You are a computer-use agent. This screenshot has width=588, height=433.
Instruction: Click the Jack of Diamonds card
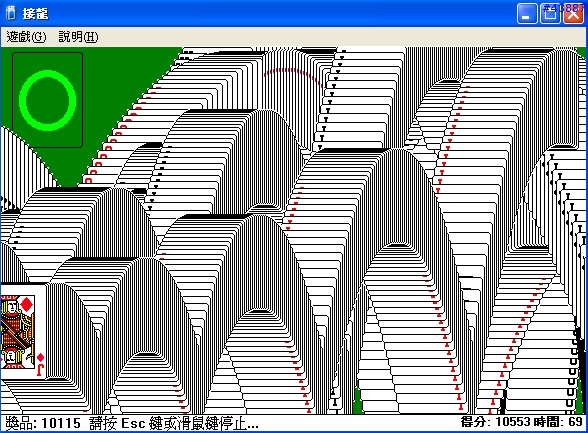click(x=23, y=331)
